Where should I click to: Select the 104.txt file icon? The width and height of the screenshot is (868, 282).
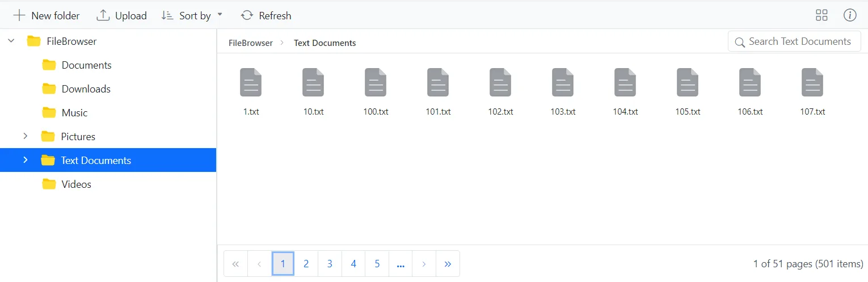(x=625, y=82)
